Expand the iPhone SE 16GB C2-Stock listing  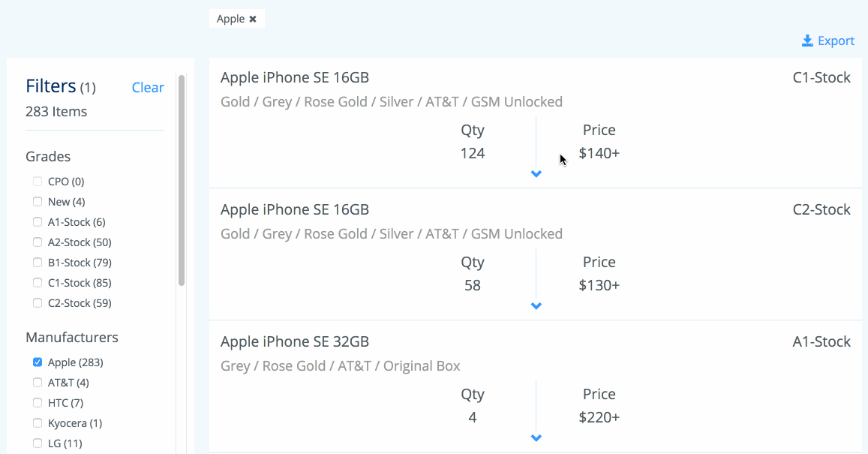pyautogui.click(x=536, y=306)
